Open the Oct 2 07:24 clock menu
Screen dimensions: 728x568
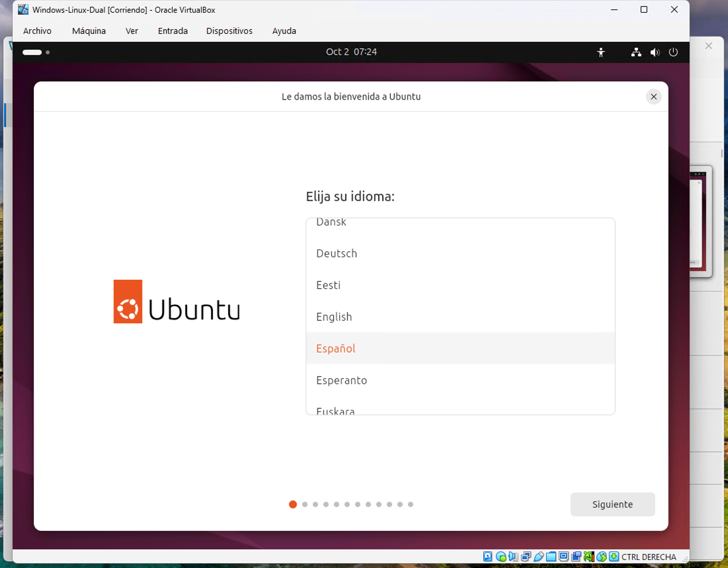point(351,52)
